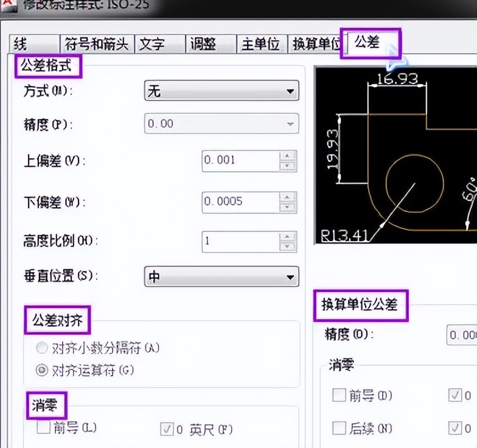Click the 上偏差 value field 0.001
477x448 pixels.
point(241,161)
